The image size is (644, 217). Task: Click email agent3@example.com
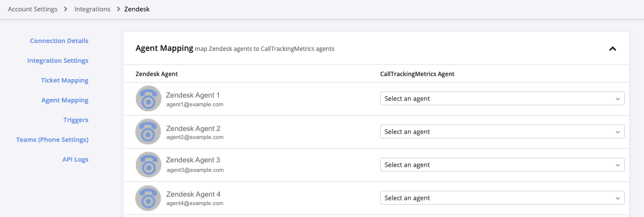pyautogui.click(x=195, y=170)
